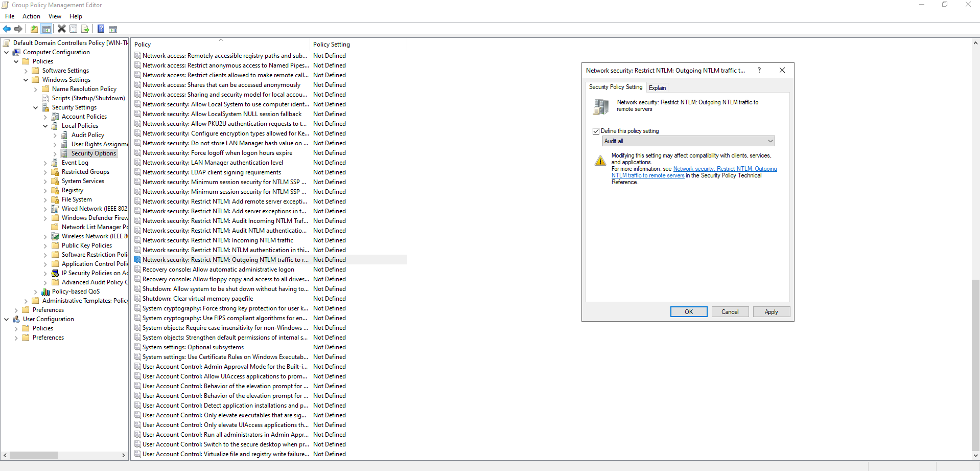Collapse the Local Policies tree node

point(45,126)
